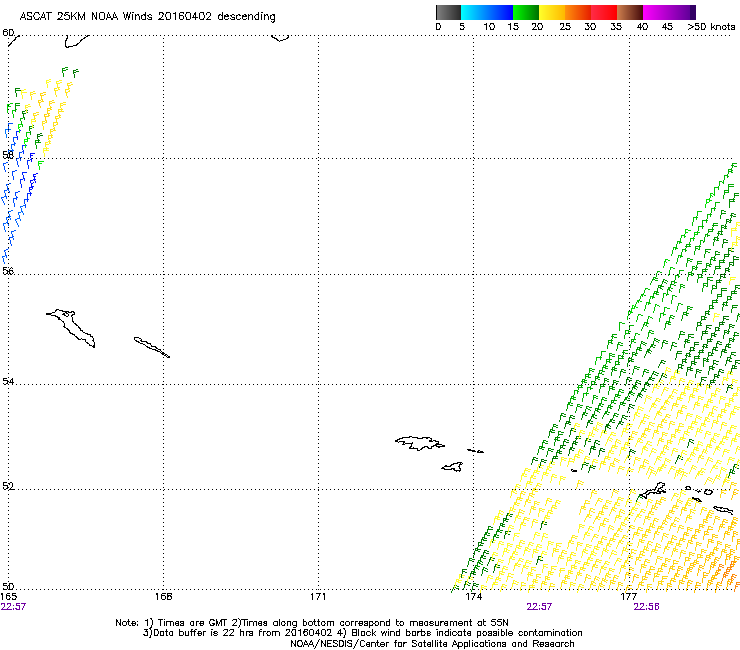Screen dimensions: 740x650
Task: Click the '40' label on the color scale
Action: [642, 27]
